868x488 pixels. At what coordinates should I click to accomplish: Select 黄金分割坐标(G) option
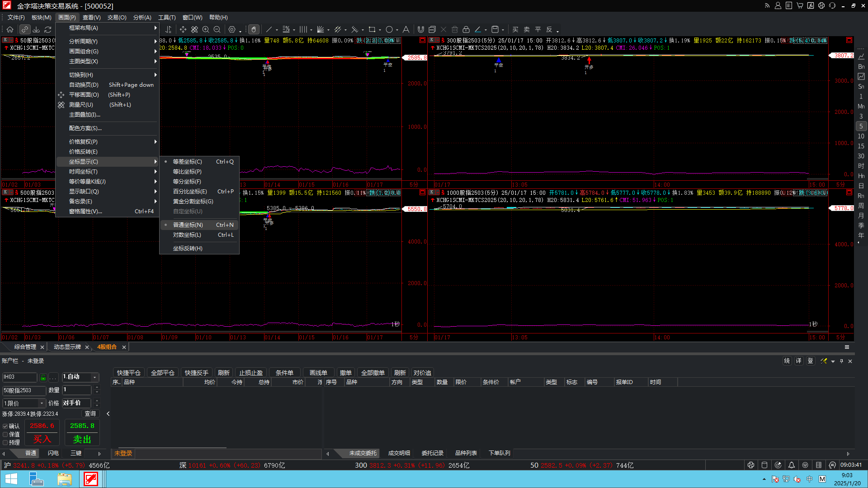tap(199, 202)
